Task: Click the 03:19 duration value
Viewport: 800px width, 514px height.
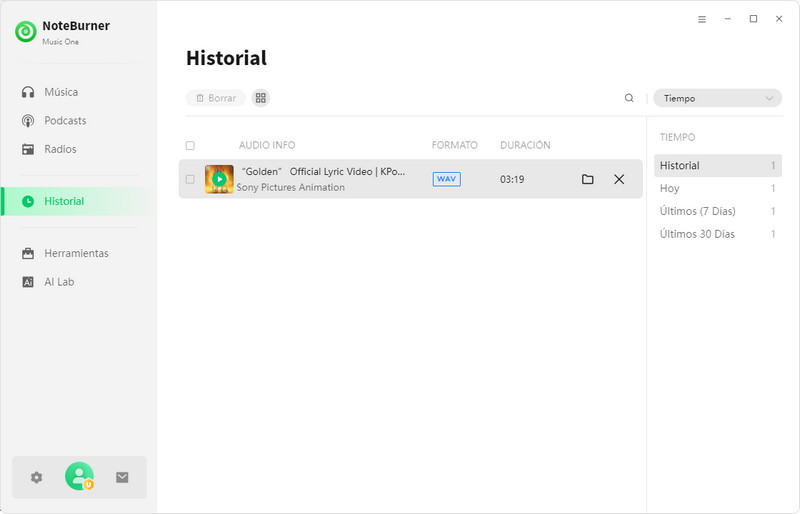Action: coord(512,179)
